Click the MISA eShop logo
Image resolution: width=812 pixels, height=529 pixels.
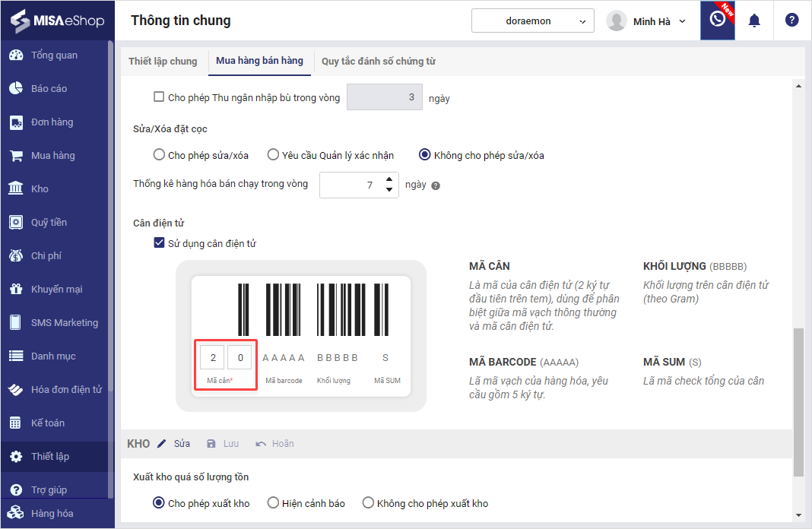click(x=58, y=21)
